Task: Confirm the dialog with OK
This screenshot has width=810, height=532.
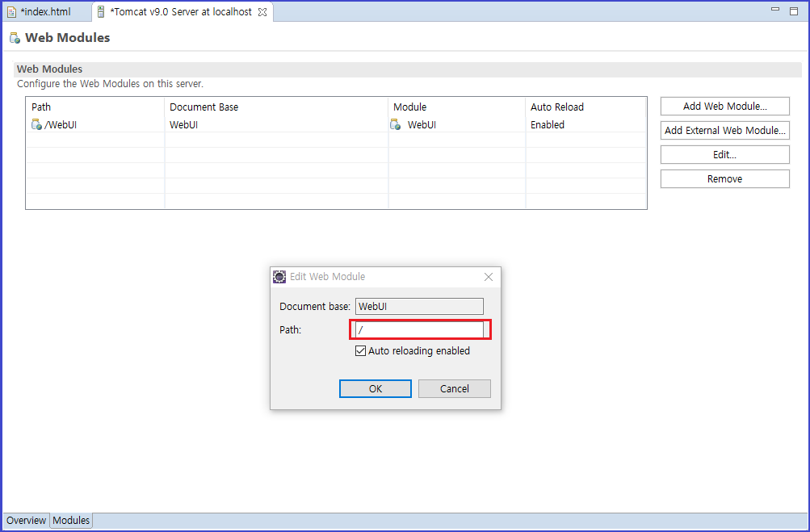Action: pyautogui.click(x=375, y=389)
